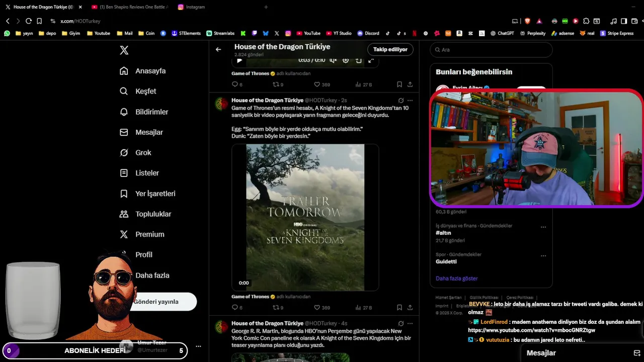The width and height of the screenshot is (644, 362).
Task: Open the #altın trending topic
Action: click(x=443, y=233)
